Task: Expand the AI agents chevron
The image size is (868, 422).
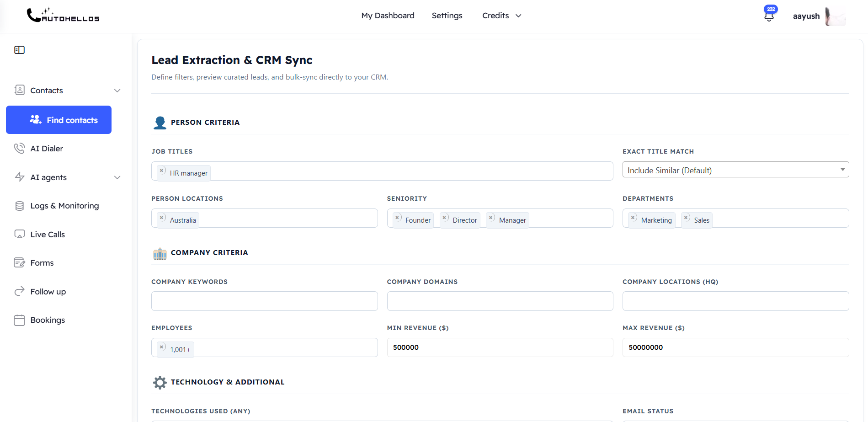Action: (117, 177)
